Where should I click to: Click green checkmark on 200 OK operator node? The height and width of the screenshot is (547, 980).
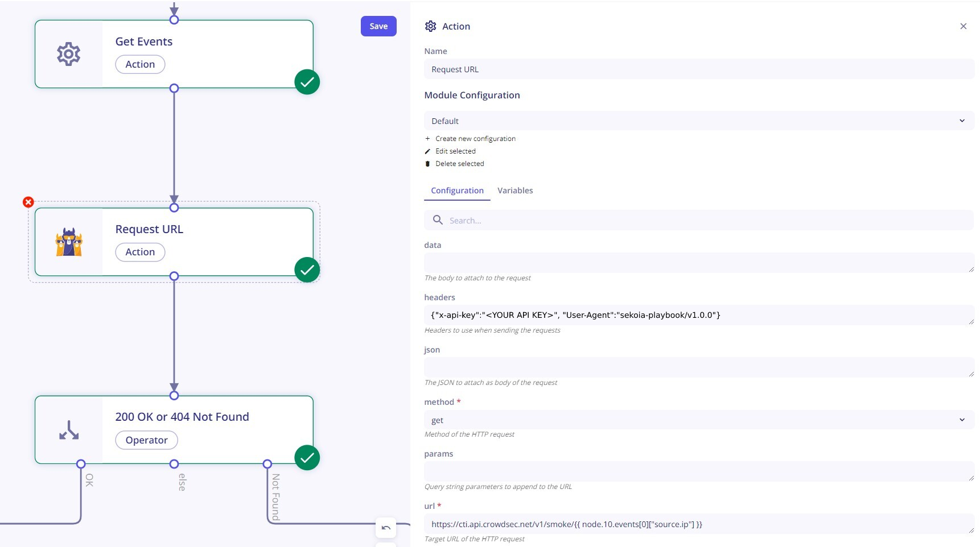(307, 458)
